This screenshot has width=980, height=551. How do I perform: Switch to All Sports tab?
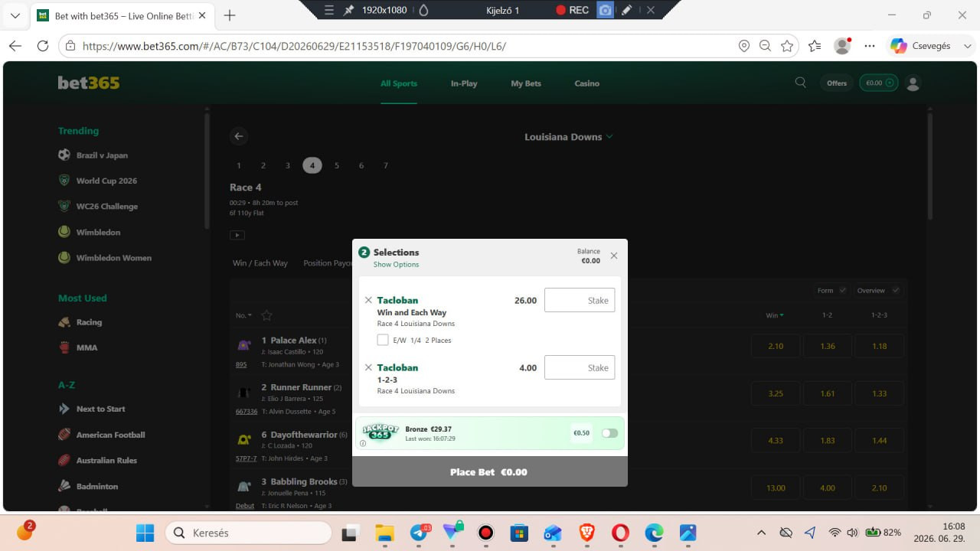coord(399,83)
